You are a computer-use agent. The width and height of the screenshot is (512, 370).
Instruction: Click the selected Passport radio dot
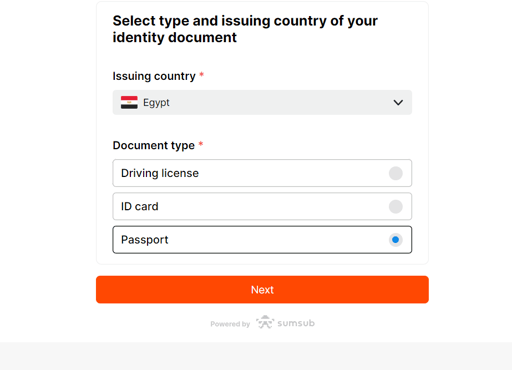coord(396,240)
